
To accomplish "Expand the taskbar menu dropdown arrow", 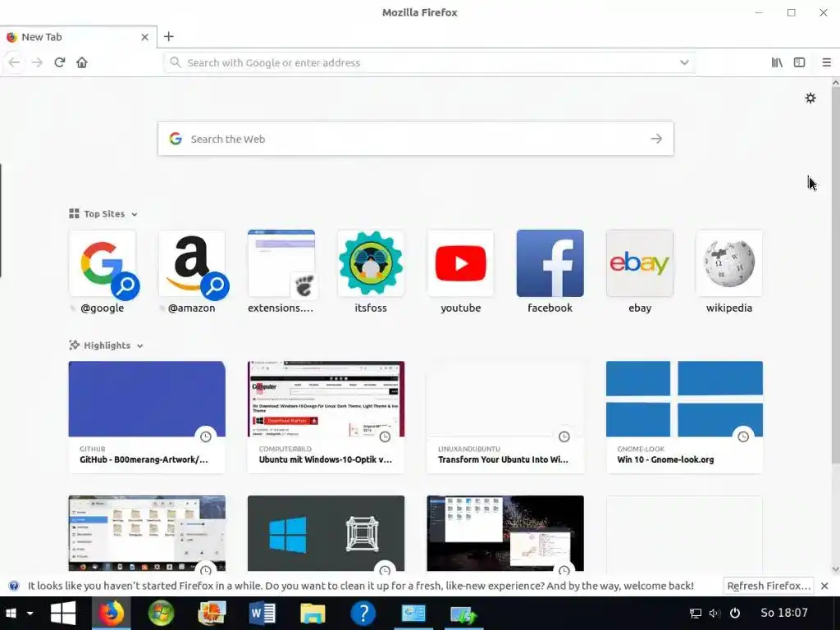I will click(30, 613).
